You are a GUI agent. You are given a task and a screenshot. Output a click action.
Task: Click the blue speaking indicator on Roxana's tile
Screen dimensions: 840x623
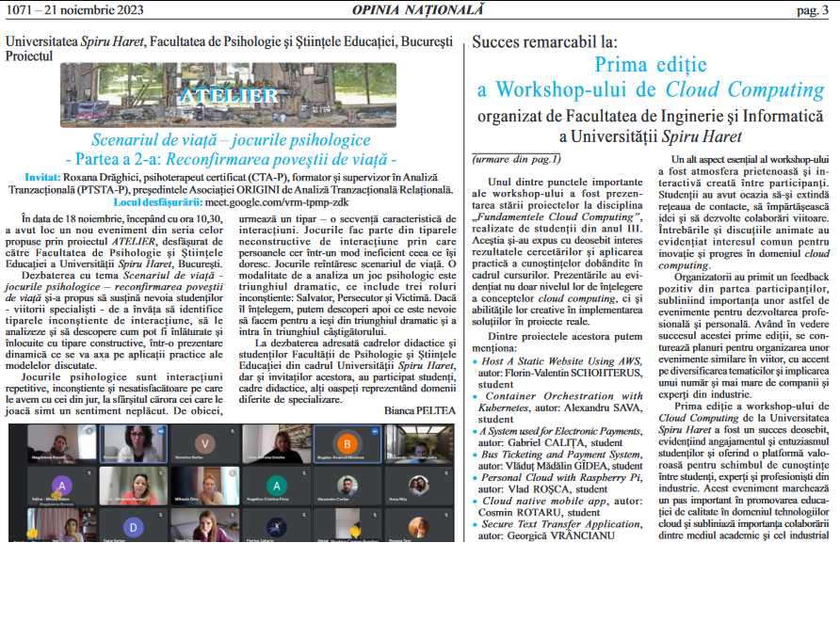[160, 432]
